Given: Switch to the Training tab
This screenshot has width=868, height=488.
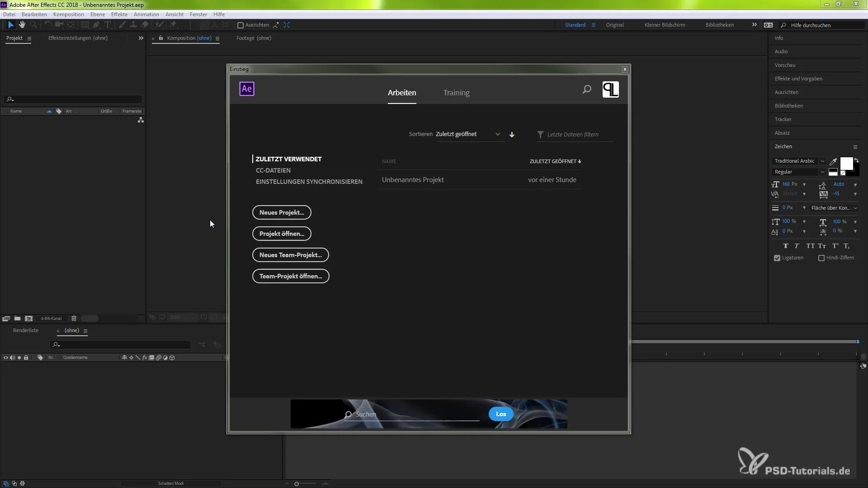Looking at the screenshot, I should tap(456, 93).
